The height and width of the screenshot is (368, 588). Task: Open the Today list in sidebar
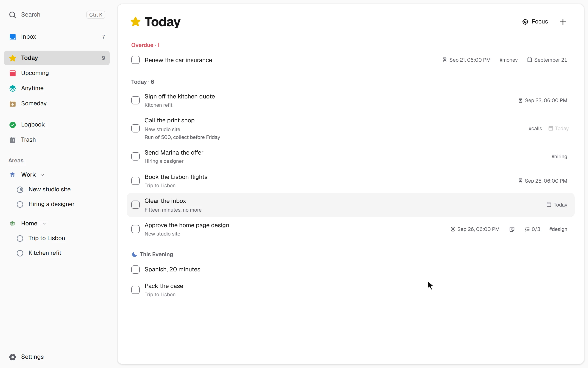tap(57, 58)
